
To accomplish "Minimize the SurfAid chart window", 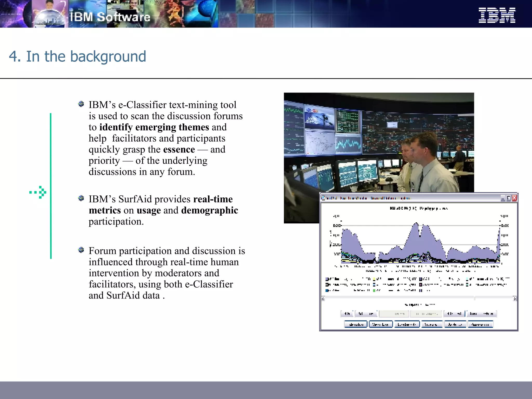I will 503,198.
